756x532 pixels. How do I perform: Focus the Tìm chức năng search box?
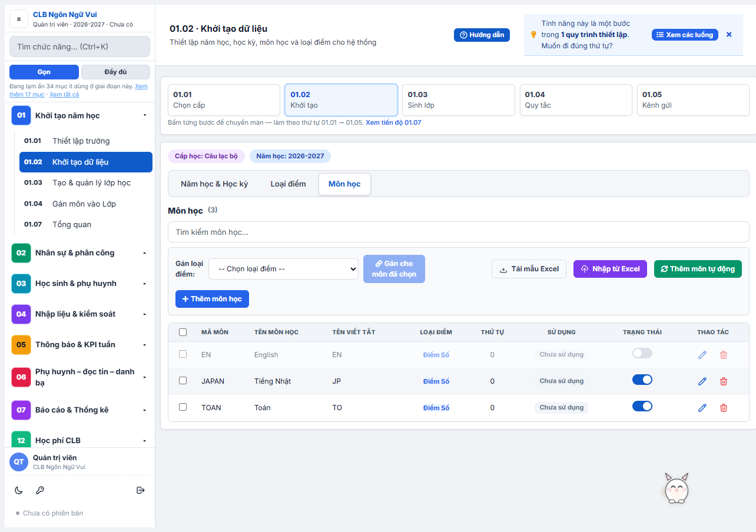point(79,46)
